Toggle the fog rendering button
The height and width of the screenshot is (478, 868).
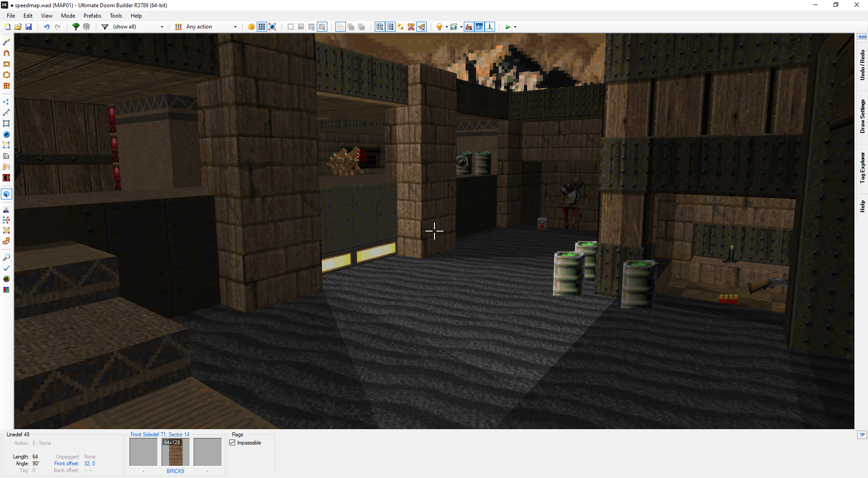[469, 27]
